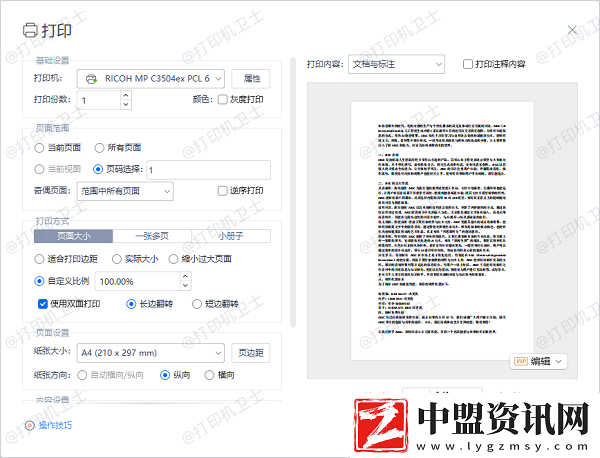This screenshot has height=458, width=600.
Task: Click the VIP badge icon on 编辑
Action: [521, 361]
